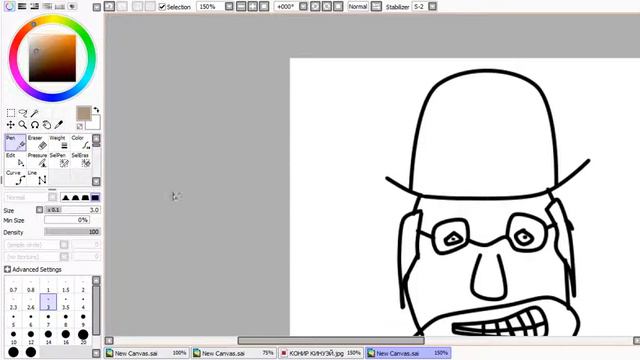
Task: Switch to the jpg image tab
Action: pyautogui.click(x=321, y=353)
